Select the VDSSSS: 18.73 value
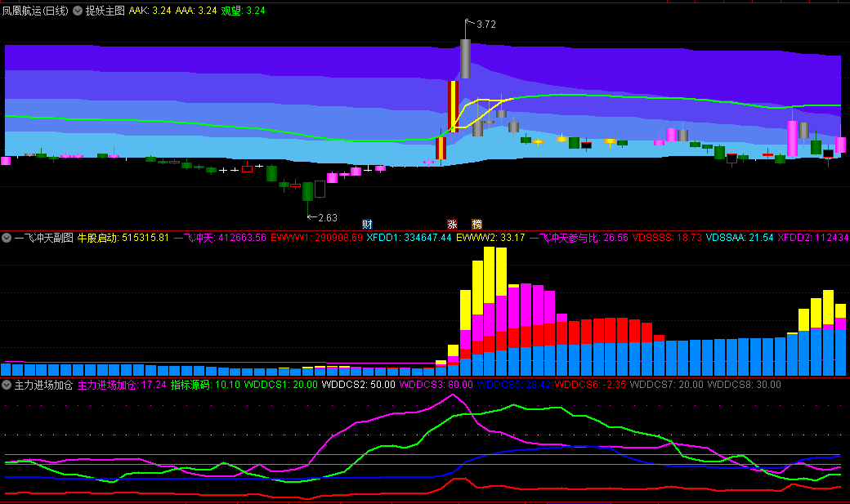The height and width of the screenshot is (504, 850). (x=667, y=238)
